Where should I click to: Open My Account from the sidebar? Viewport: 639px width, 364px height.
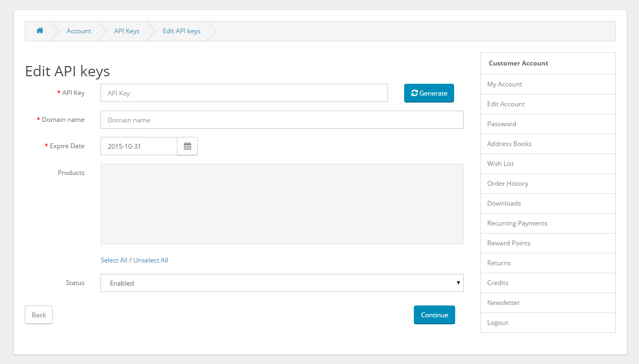(x=504, y=84)
